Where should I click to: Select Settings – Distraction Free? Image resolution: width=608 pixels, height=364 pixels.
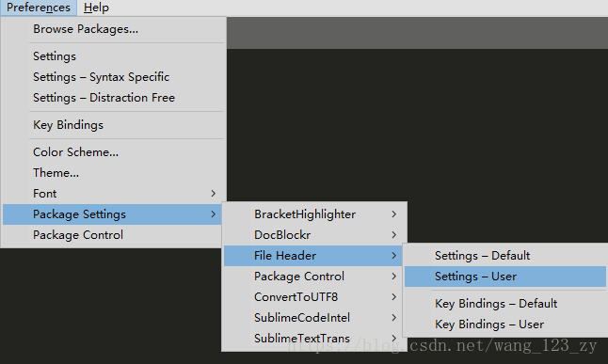[x=113, y=97]
